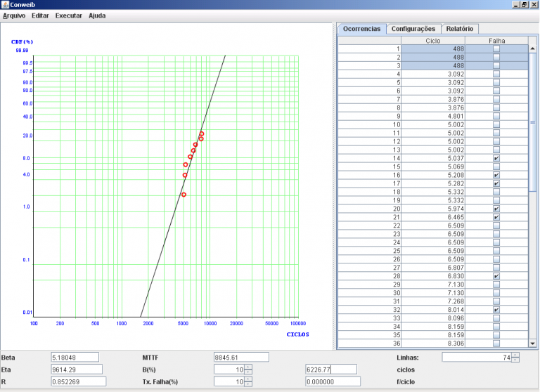Open the Arquivo menu
The image size is (540, 392).
pos(14,15)
